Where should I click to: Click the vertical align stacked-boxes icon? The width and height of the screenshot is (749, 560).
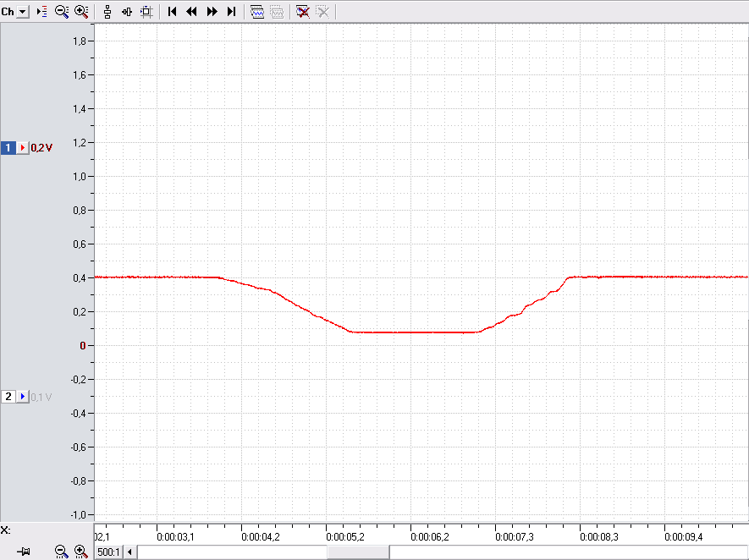click(x=107, y=12)
